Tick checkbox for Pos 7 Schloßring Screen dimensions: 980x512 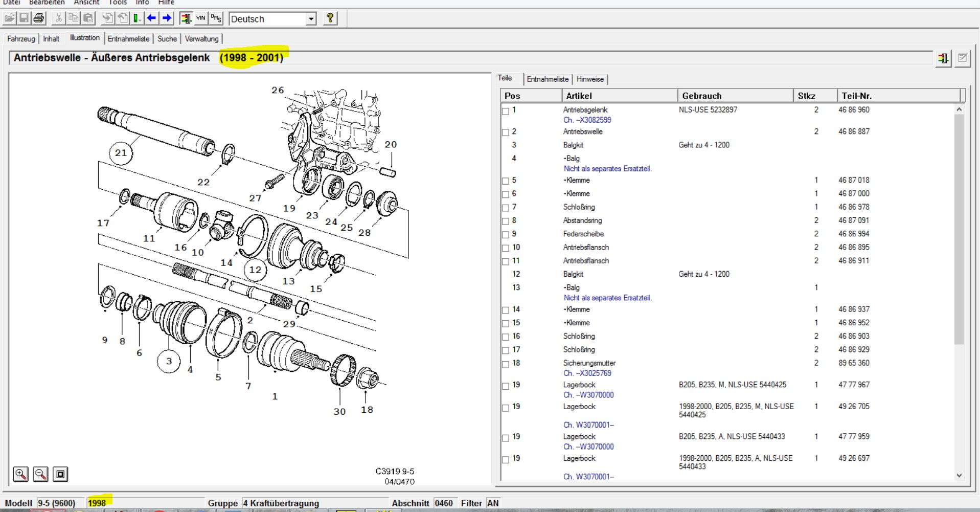[506, 208]
